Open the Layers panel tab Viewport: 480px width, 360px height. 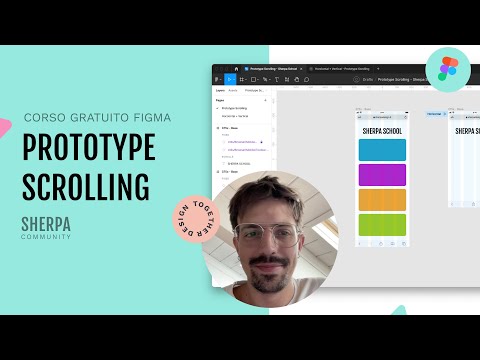[220, 90]
